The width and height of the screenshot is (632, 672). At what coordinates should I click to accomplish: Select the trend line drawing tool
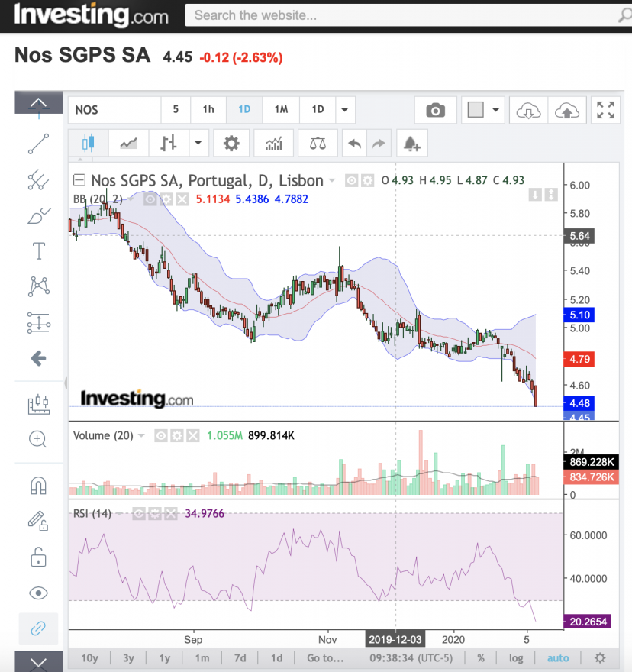[39, 144]
